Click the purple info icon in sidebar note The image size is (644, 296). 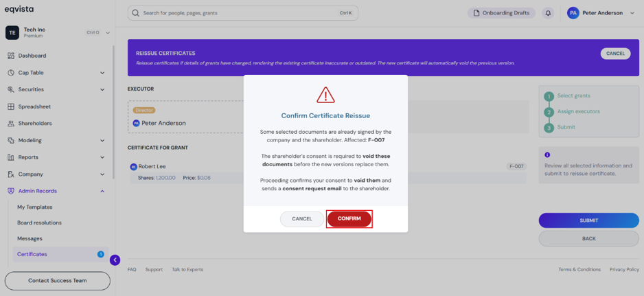coord(547,155)
